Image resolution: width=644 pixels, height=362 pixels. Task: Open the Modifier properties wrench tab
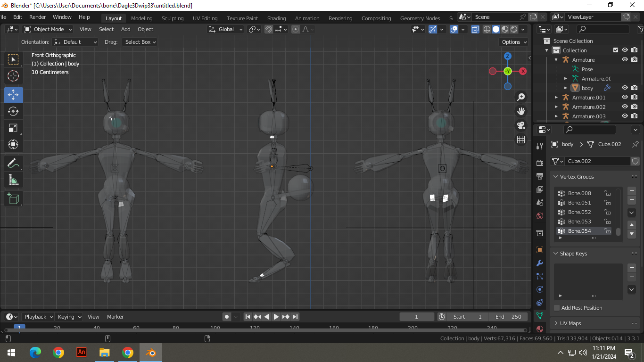[539, 263]
